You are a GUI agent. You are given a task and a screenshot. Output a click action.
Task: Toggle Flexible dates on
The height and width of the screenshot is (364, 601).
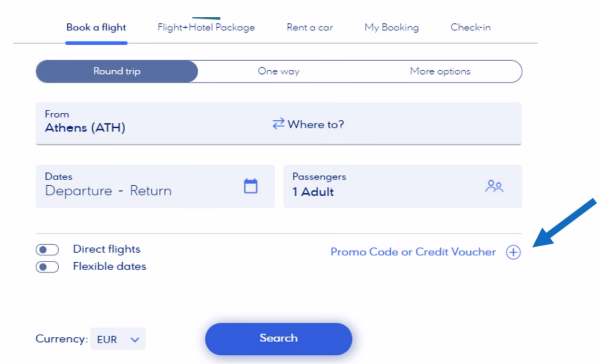tap(47, 267)
